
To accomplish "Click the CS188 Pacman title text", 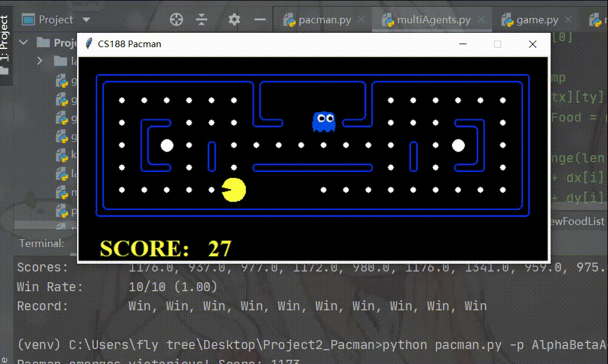I will click(130, 44).
